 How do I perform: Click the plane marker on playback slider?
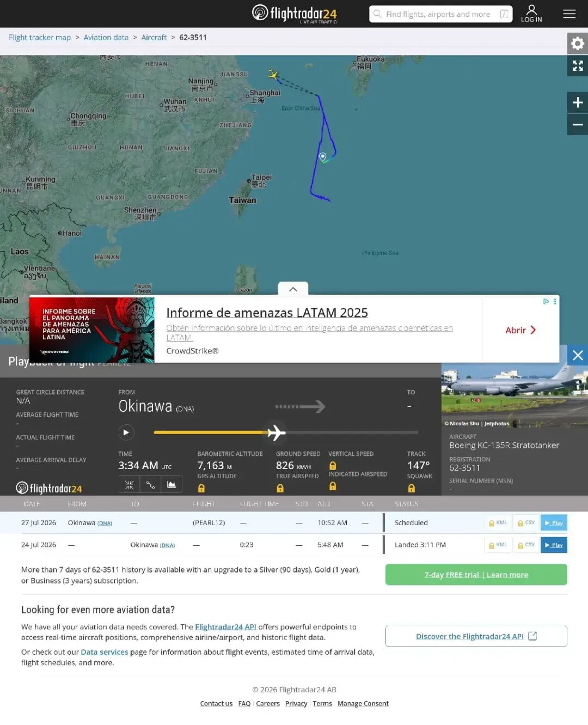tap(277, 432)
